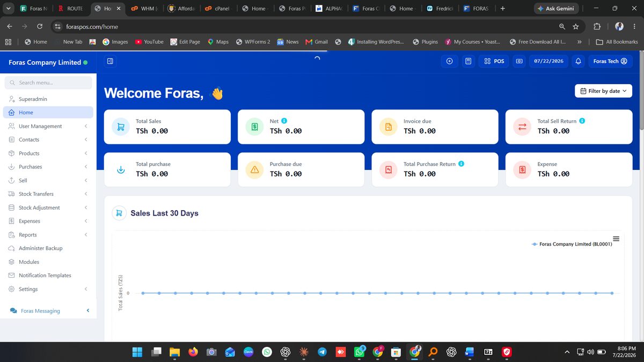Viewport: 644px width, 362px height.
Task: Expand User Management sidebar menu
Action: tap(48, 126)
